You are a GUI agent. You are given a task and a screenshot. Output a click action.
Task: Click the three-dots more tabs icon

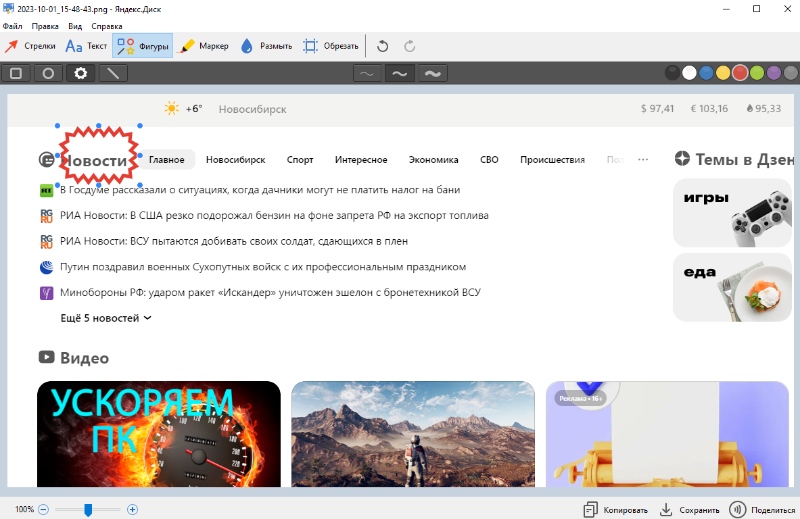point(643,160)
